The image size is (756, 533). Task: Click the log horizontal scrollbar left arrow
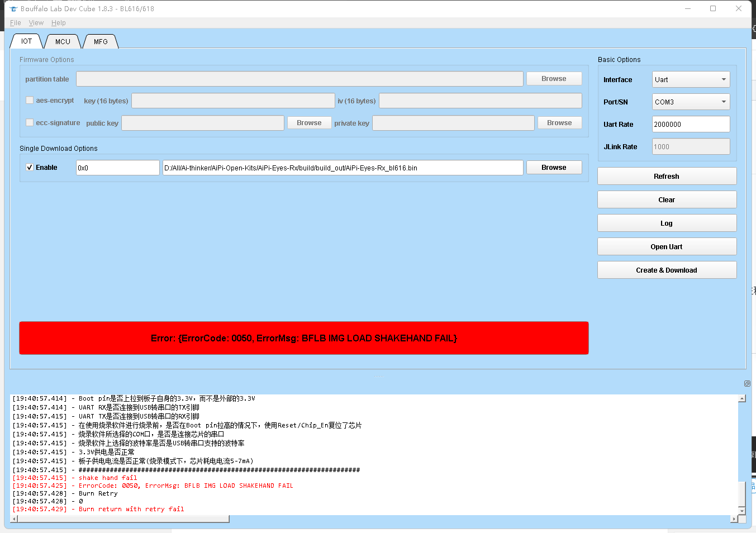click(15, 519)
